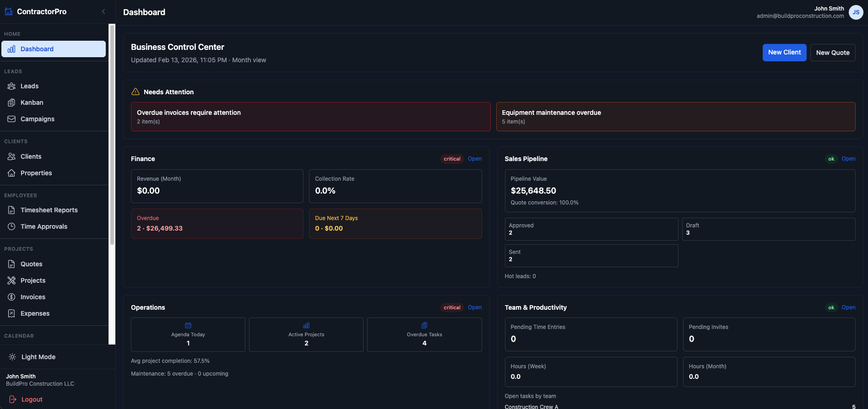Screen dimensions: 868x409
Task: Click the Needs Attention warning triangle icon
Action: click(x=136, y=91)
